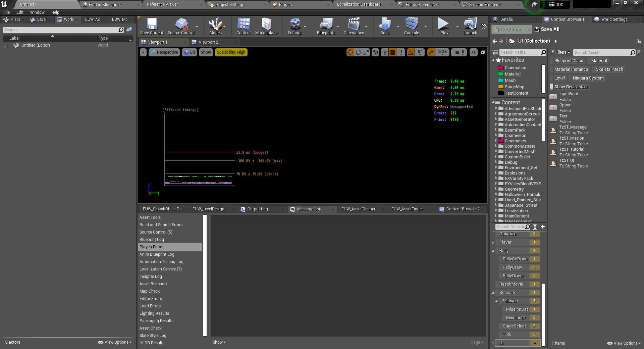Click the Build toolbar icon

(385, 26)
